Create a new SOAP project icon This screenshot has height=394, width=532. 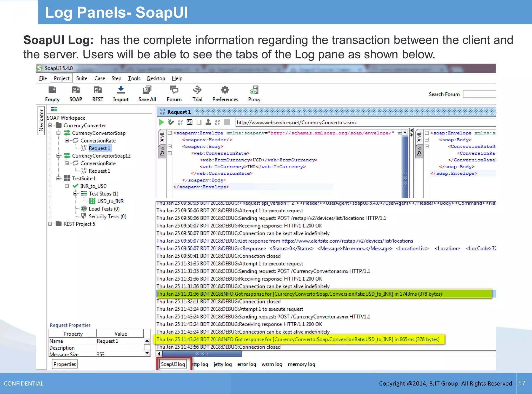point(76,90)
